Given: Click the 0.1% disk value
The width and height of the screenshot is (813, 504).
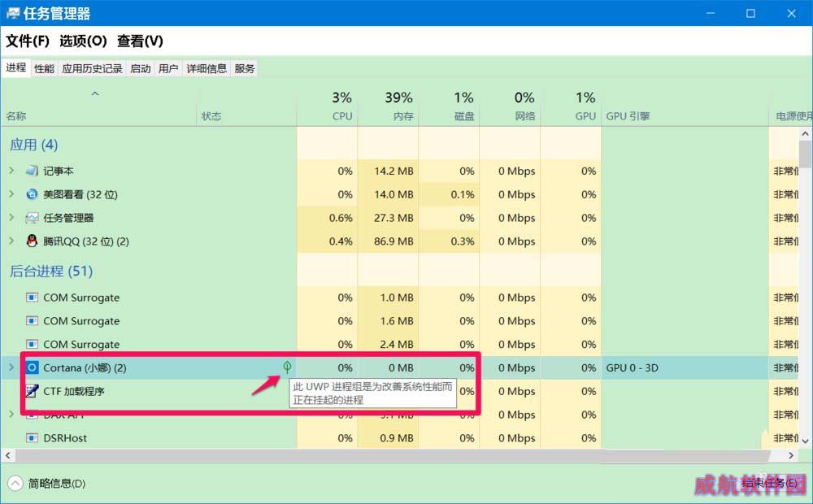Looking at the screenshot, I should point(463,194).
